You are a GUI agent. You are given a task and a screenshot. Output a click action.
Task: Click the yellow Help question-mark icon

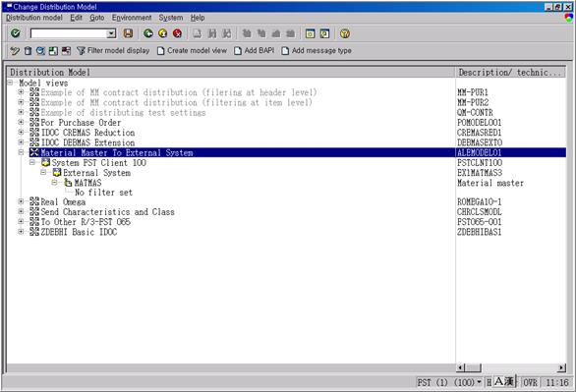(345, 33)
